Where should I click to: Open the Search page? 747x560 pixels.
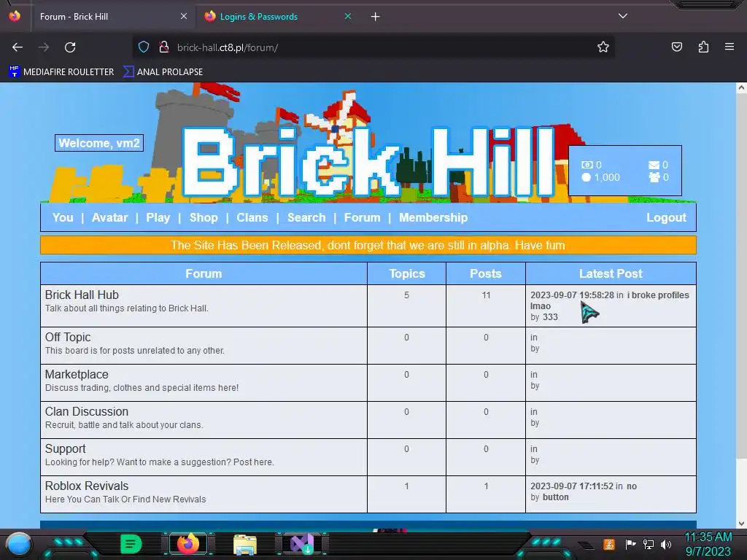coord(306,217)
